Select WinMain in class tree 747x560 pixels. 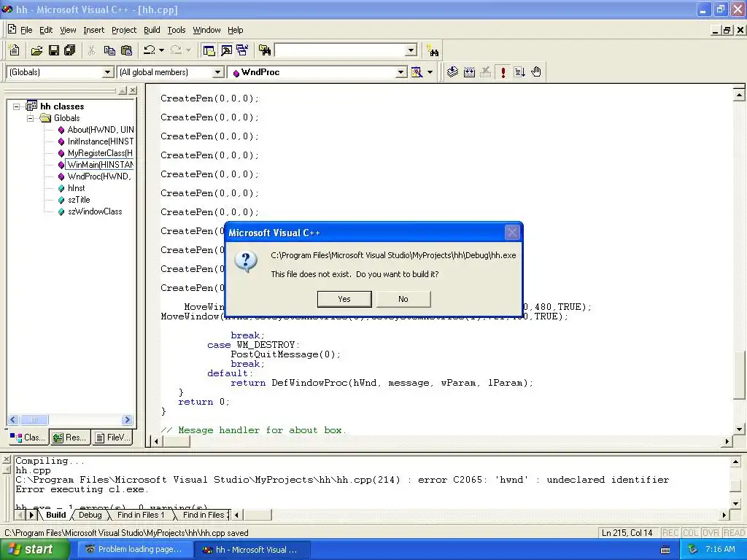click(x=100, y=165)
